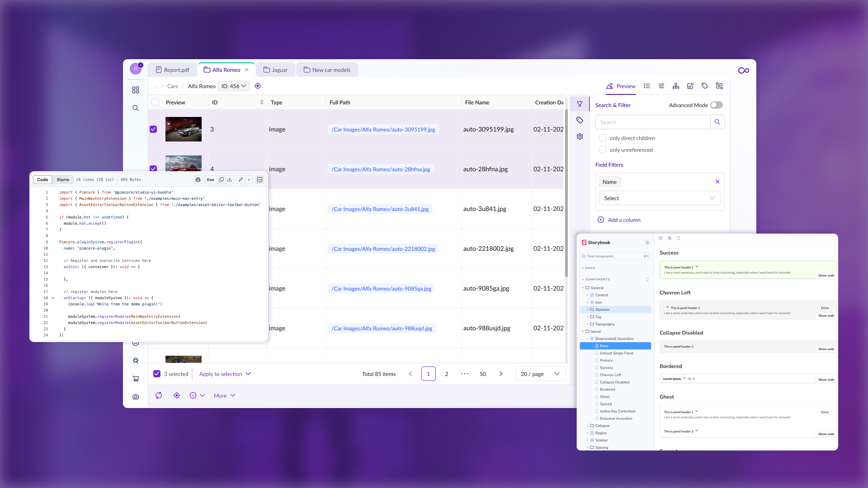
Task: Check the 'only direct children' checkbox
Action: [602, 138]
